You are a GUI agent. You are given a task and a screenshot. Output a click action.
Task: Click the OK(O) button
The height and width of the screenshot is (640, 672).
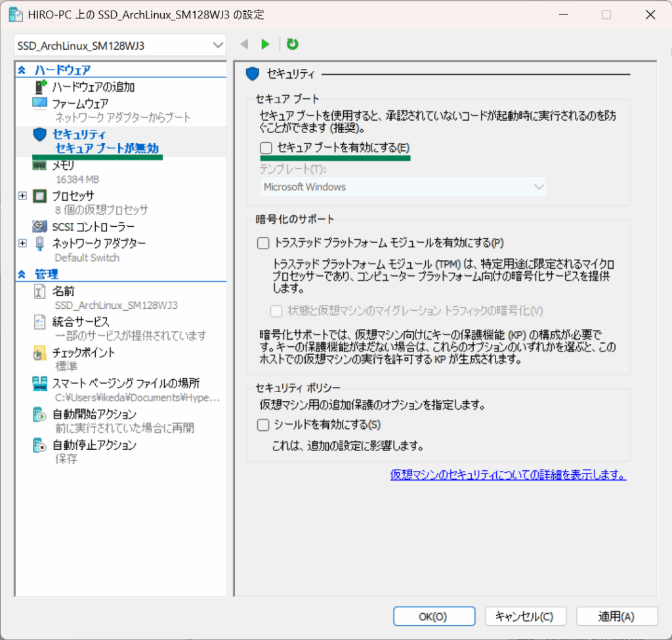[x=434, y=616]
